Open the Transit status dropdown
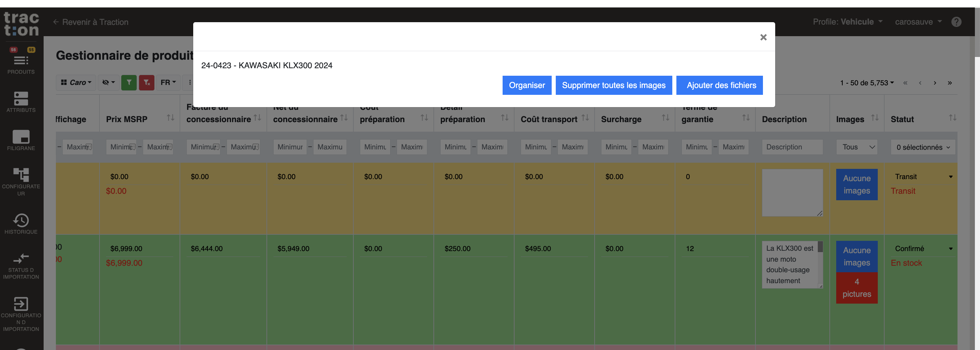 point(922,177)
